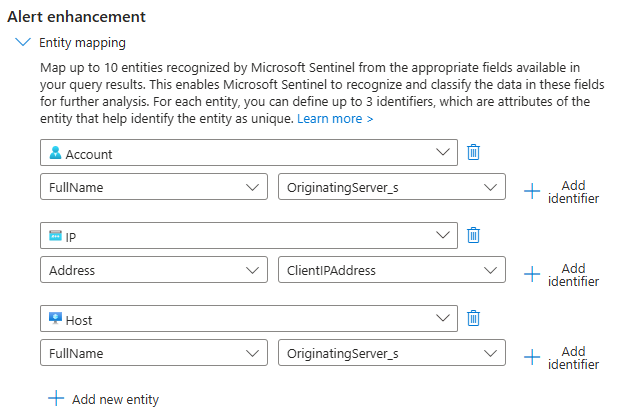Open the Learn more link
Screen dimensions: 630x413
(335, 119)
